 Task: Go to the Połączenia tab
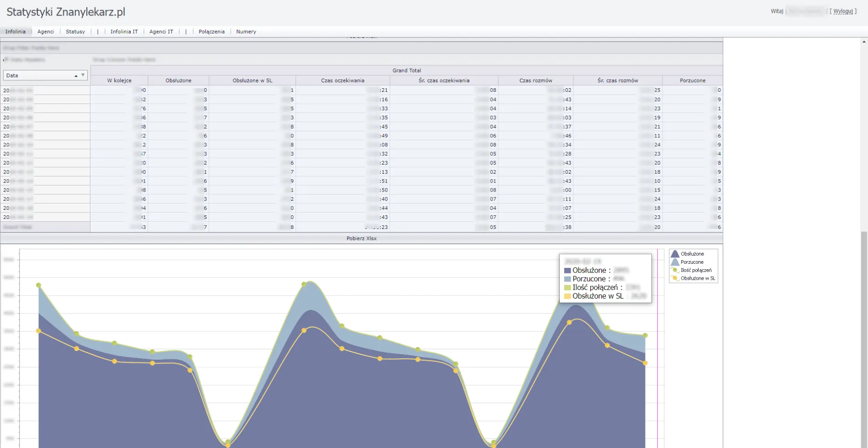tap(212, 32)
